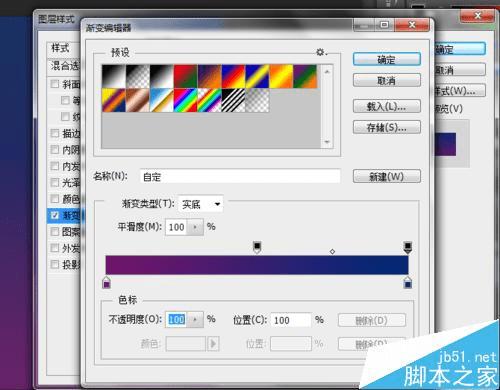
Task: Click the 平滑度(M) smoothness value field
Action: click(x=176, y=227)
